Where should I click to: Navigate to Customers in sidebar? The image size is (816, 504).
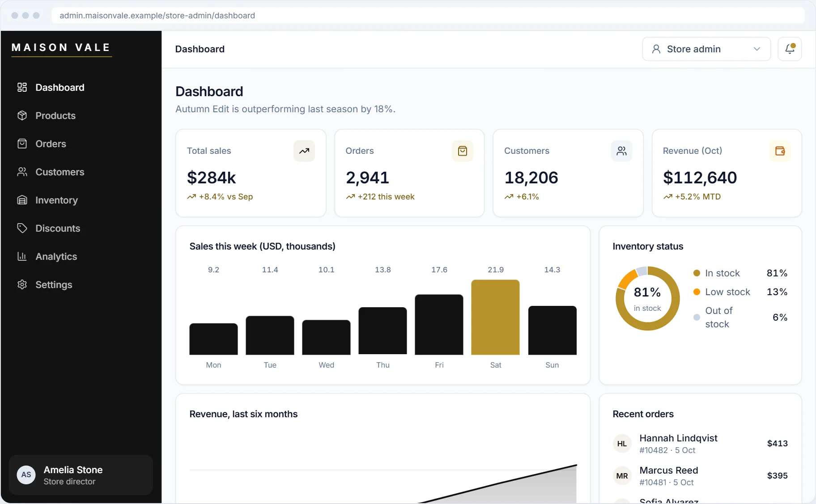(81, 172)
